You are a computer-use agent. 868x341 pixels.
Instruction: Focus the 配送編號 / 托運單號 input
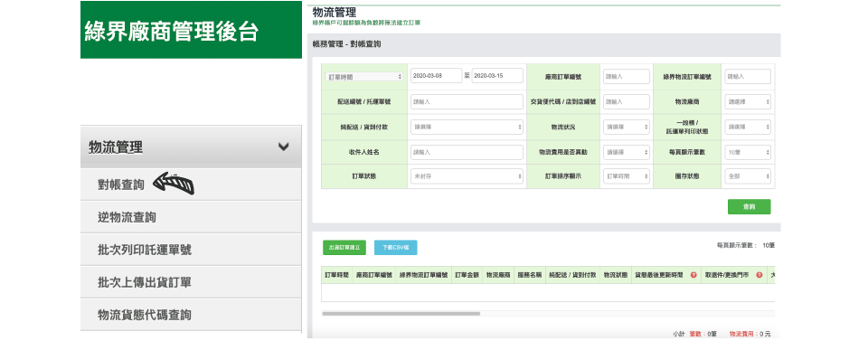tap(467, 102)
